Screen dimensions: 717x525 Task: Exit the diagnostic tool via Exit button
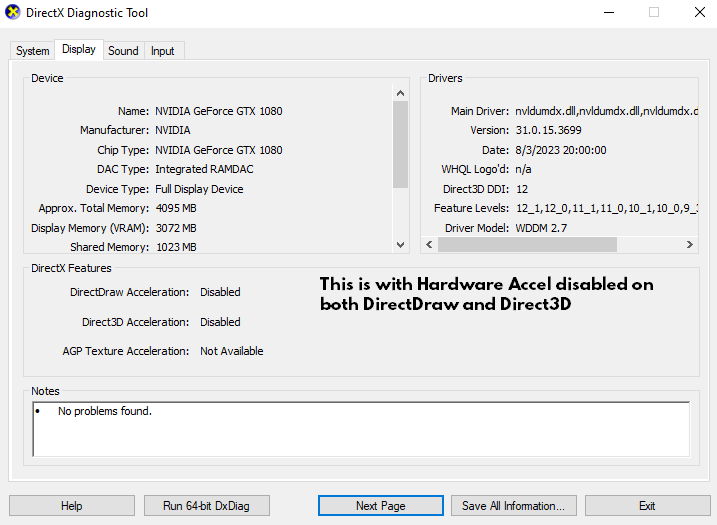tap(647, 506)
